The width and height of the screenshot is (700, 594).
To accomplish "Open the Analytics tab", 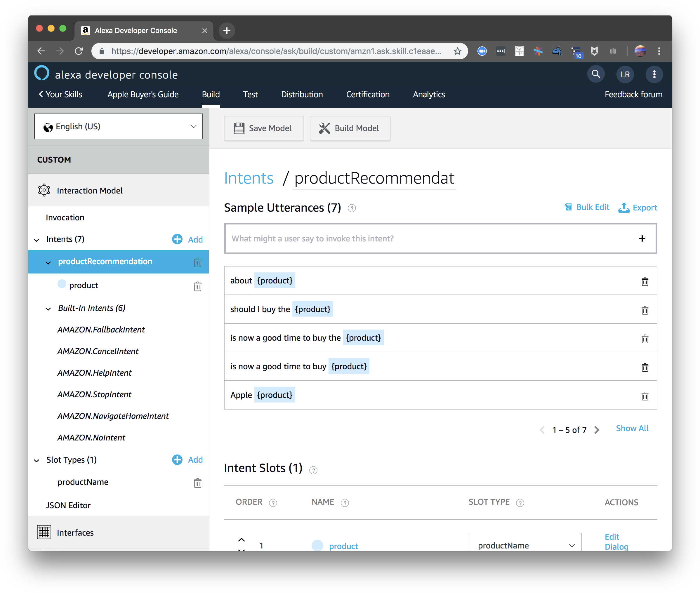I will tap(429, 94).
